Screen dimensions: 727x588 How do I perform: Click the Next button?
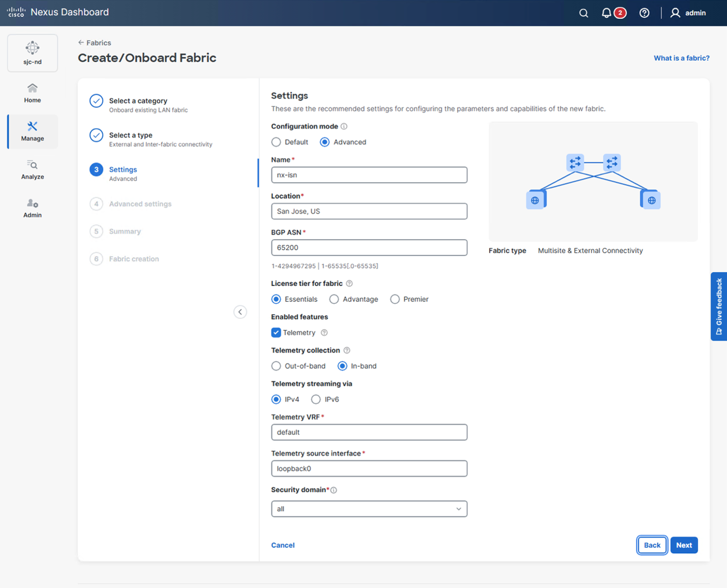[x=684, y=545]
